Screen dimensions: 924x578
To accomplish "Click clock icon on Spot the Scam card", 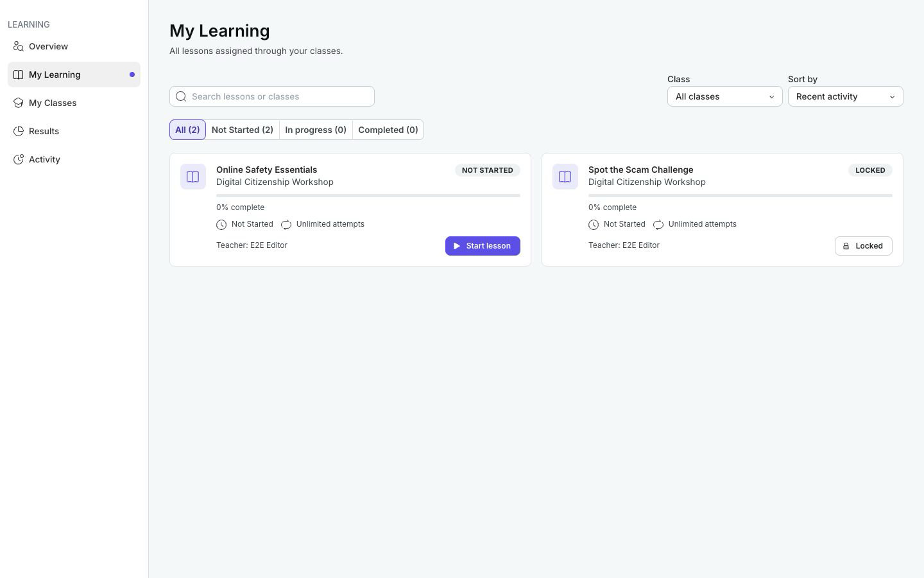I will (594, 225).
